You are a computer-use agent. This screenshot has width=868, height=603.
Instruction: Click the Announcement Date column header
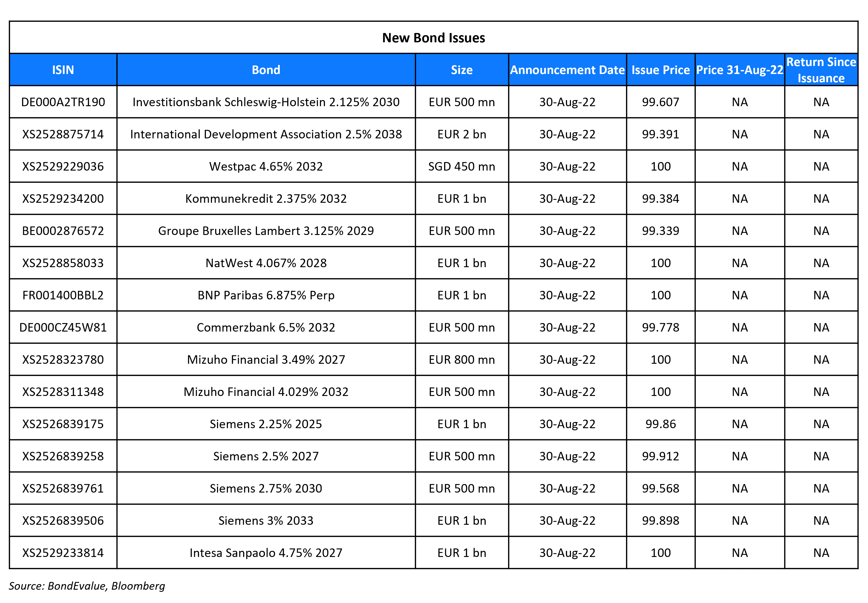tap(567, 70)
